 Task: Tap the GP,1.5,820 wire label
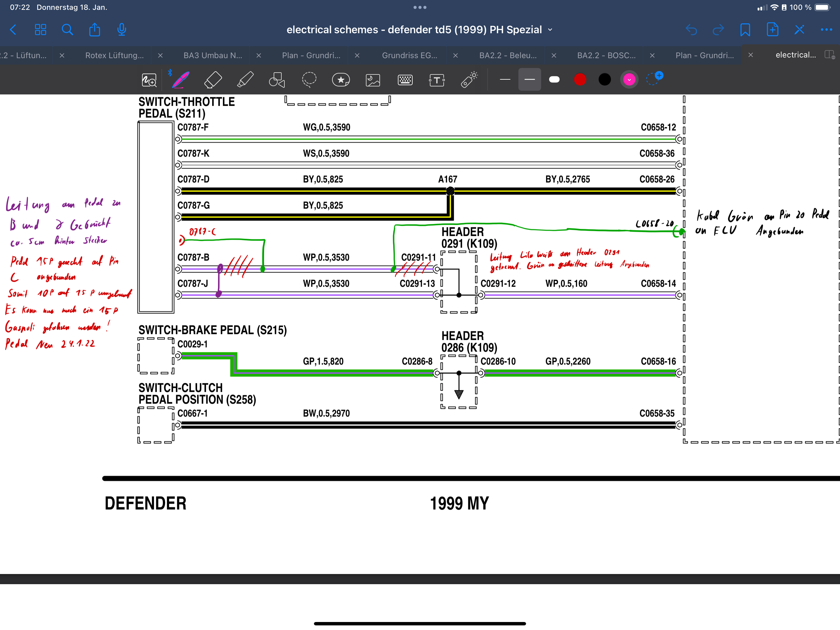click(x=323, y=361)
